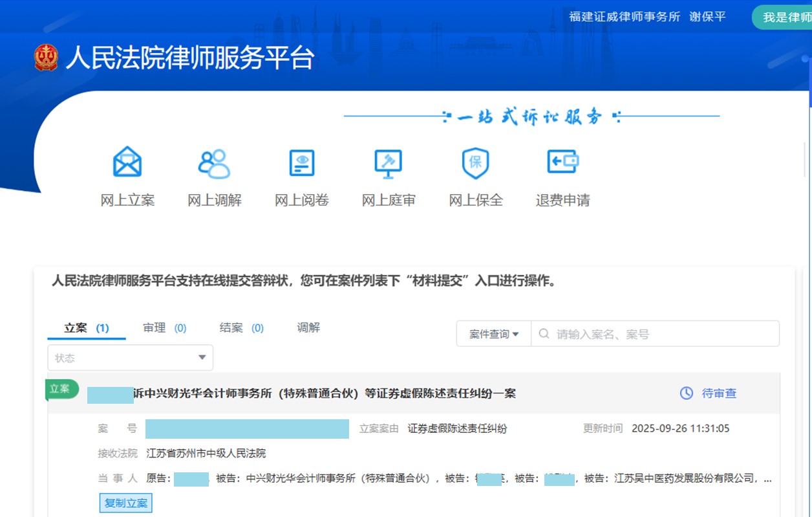Click the 案号 label
This screenshot has width=812, height=517.
coord(118,428)
